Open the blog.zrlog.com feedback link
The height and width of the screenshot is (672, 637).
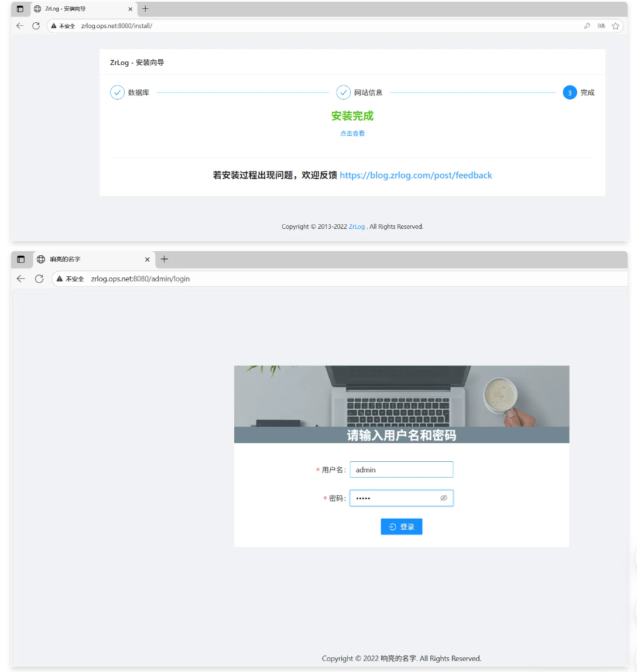(x=416, y=175)
